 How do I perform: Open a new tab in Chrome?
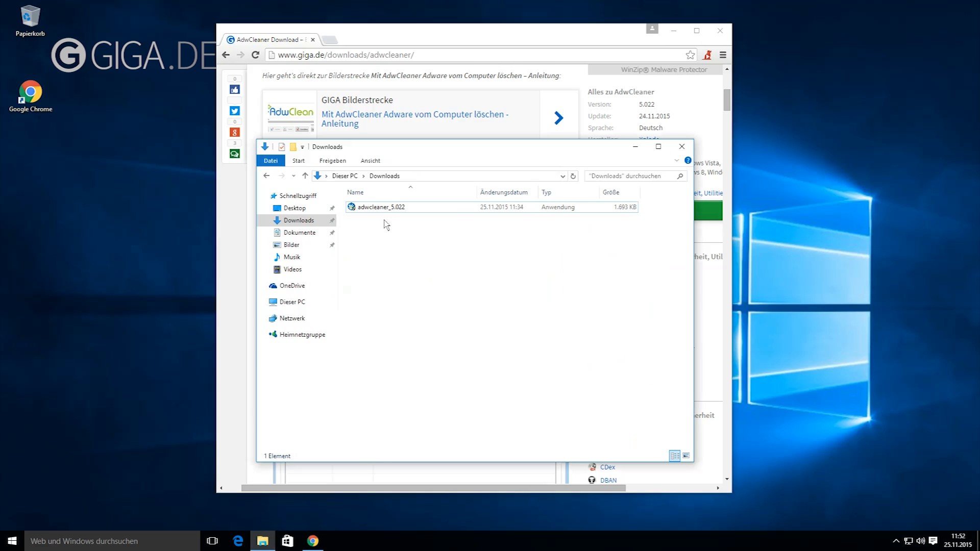point(330,40)
